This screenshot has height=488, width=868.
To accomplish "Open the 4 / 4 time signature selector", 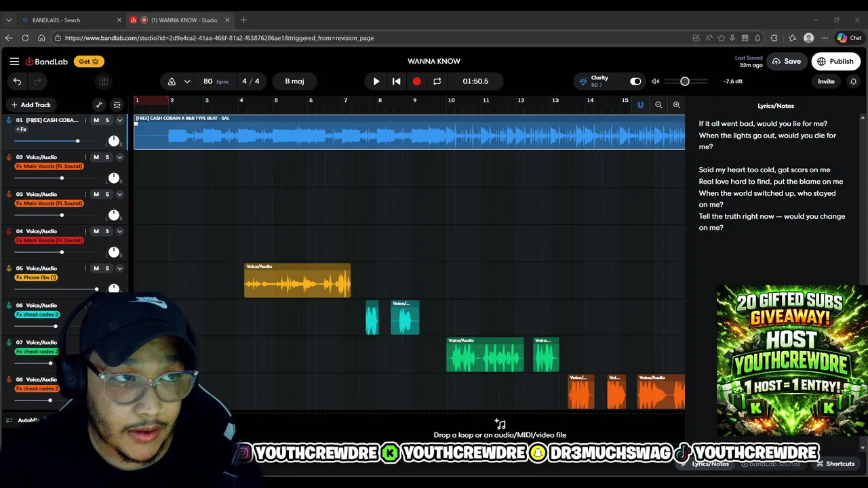I will click(251, 81).
